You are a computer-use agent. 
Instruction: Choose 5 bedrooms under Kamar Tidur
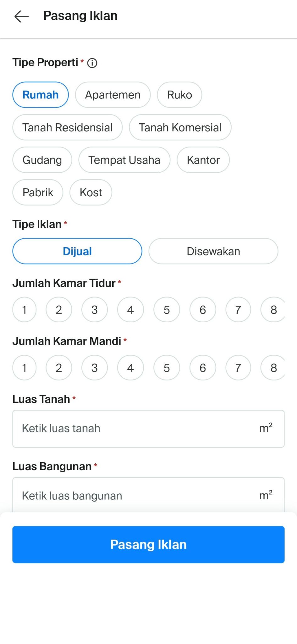[x=167, y=310]
